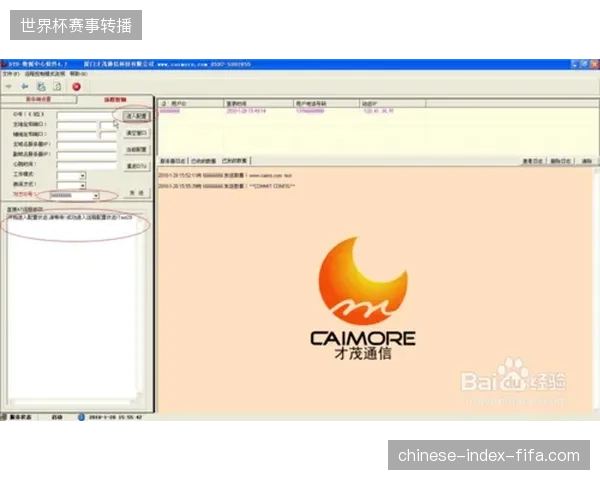Click the vertical scrollbar of left text area

140,306
